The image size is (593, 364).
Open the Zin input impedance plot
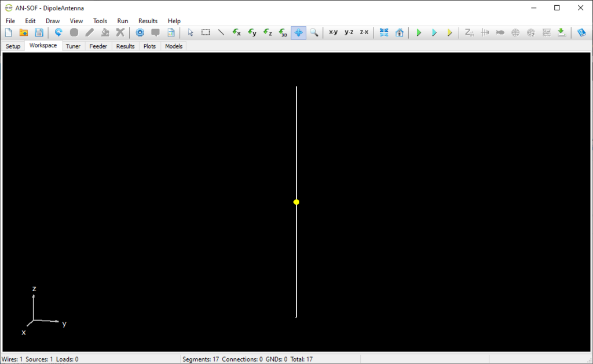(x=469, y=32)
